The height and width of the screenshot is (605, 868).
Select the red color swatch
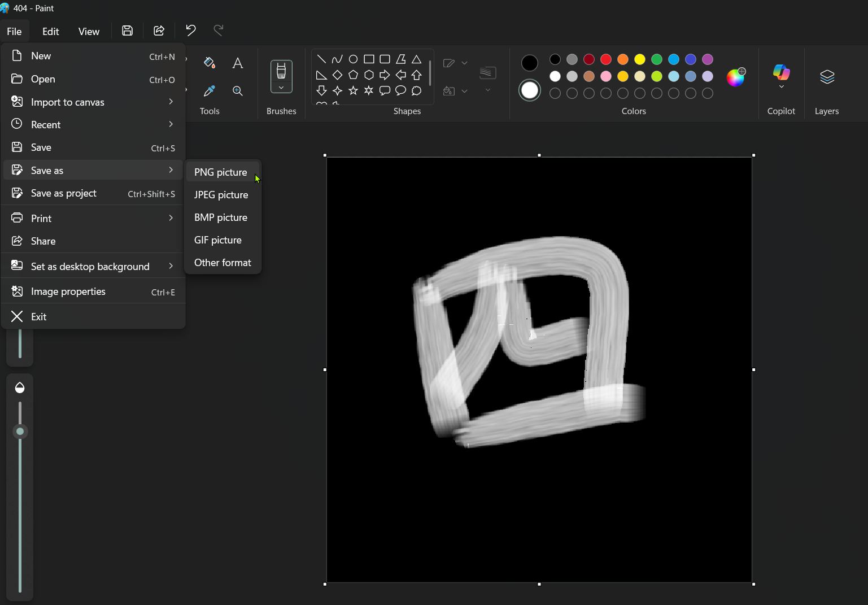[x=606, y=59]
